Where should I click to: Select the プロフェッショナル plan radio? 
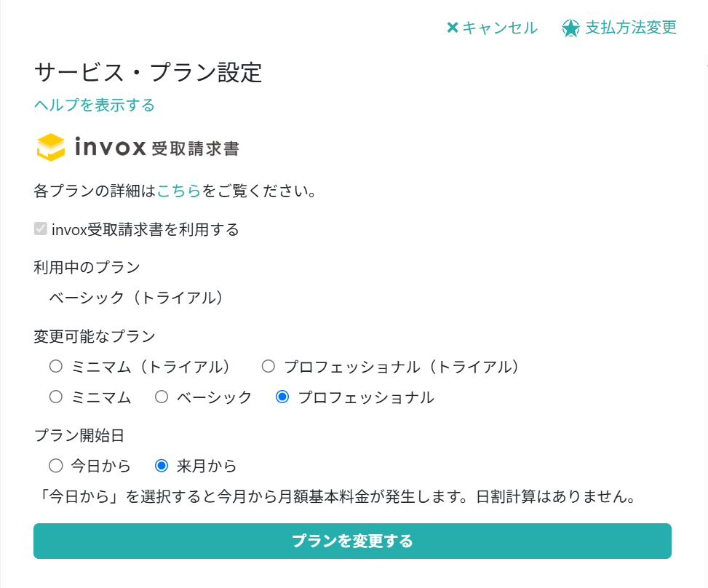282,397
